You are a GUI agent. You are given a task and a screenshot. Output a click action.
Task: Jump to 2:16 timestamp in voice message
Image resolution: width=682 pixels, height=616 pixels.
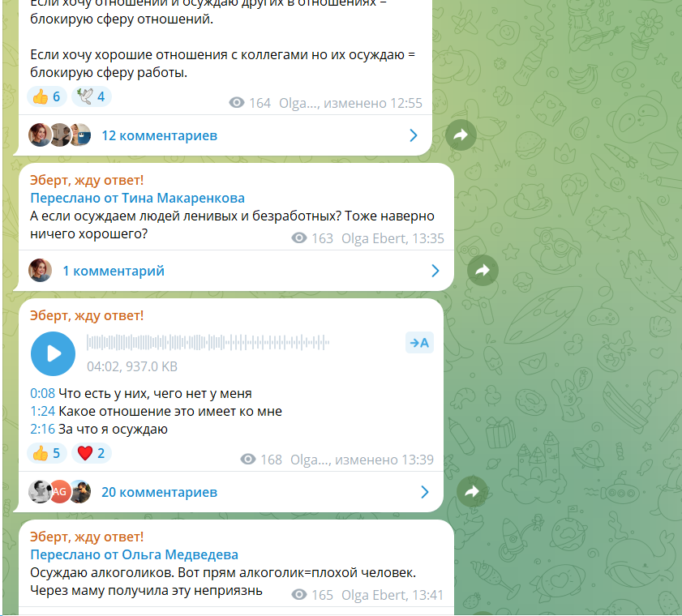[42, 429]
